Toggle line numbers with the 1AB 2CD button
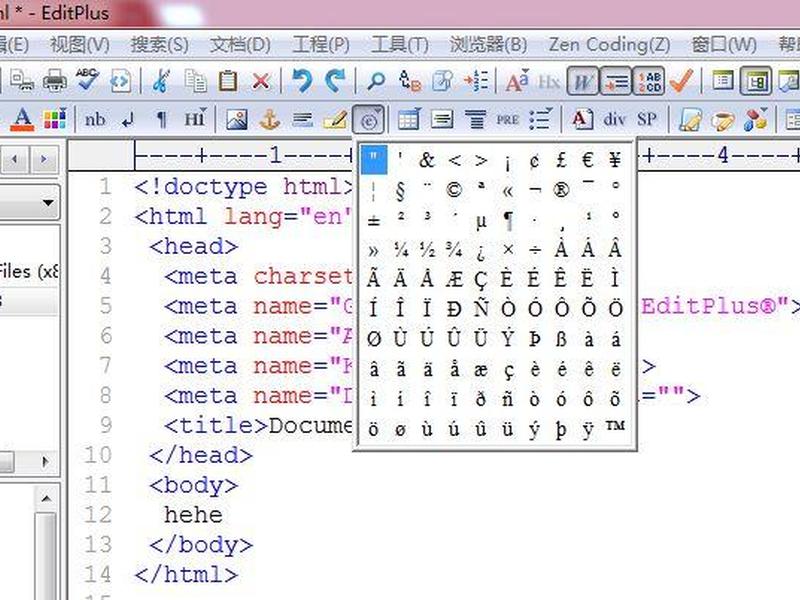The width and height of the screenshot is (800, 600). [x=648, y=81]
